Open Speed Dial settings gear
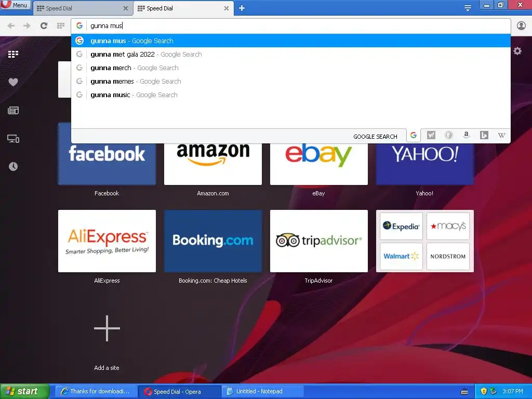Viewport: 532px width, 399px height. (517, 51)
